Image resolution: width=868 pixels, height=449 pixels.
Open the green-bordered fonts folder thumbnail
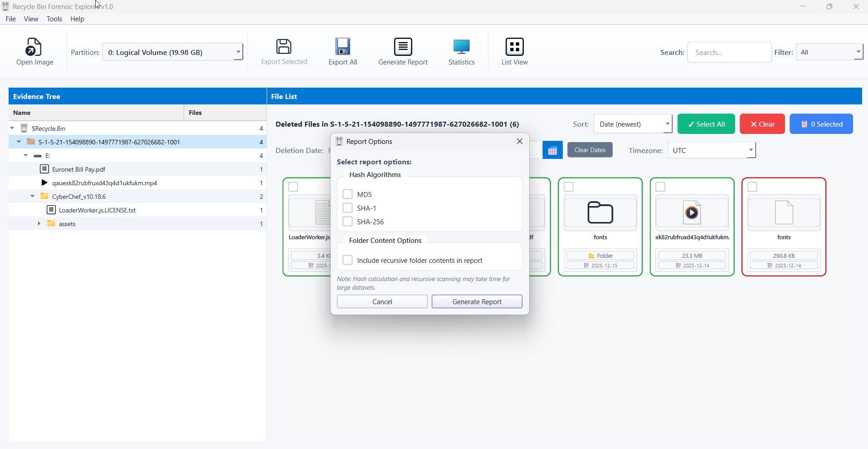pos(600,212)
